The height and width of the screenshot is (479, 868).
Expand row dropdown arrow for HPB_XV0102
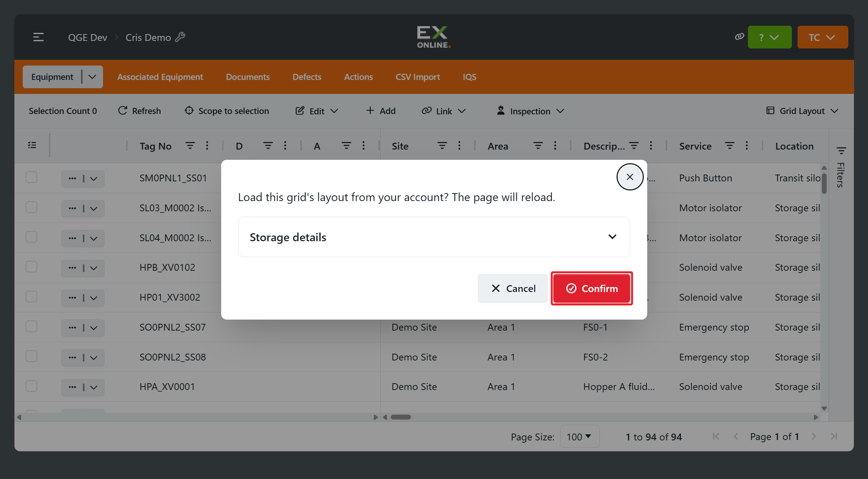pyautogui.click(x=94, y=268)
